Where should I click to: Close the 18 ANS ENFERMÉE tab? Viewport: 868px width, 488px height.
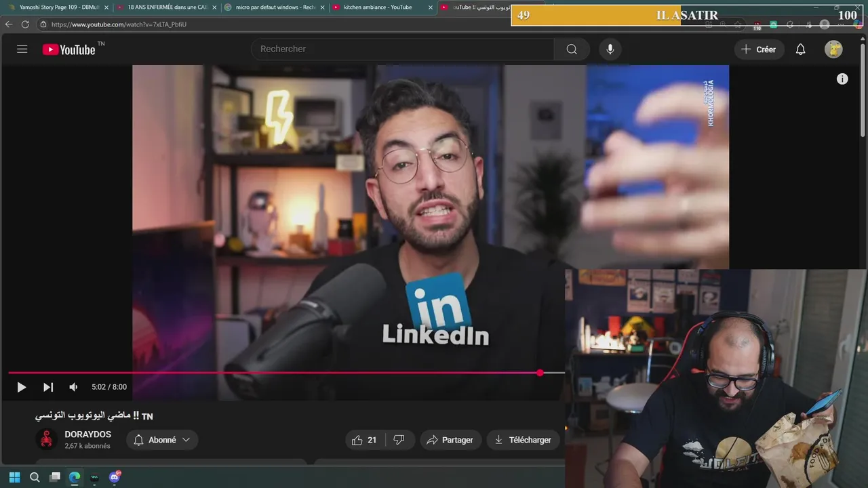(214, 7)
